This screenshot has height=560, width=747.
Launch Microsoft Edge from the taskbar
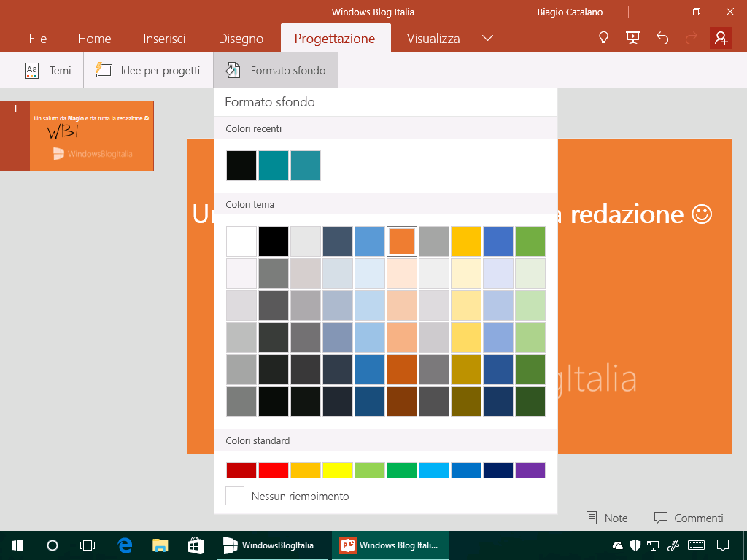point(125,545)
